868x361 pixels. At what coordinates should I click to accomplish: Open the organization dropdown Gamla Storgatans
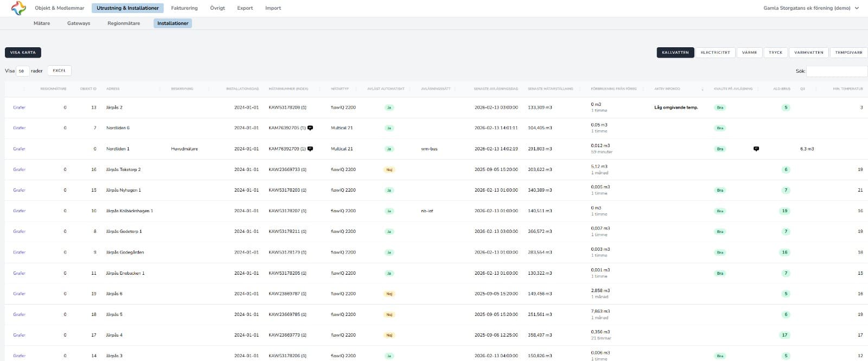(x=811, y=8)
